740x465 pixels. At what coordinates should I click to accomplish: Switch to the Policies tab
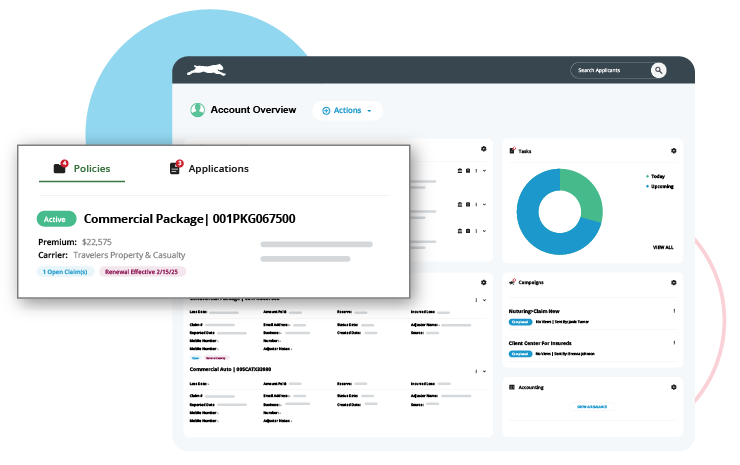click(82, 169)
